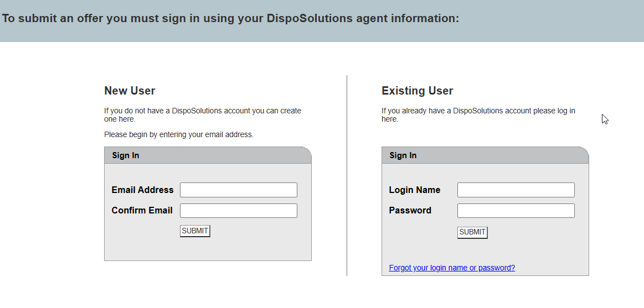Image resolution: width=644 pixels, height=308 pixels.
Task: Click the Login Name label
Action: pyautogui.click(x=414, y=190)
